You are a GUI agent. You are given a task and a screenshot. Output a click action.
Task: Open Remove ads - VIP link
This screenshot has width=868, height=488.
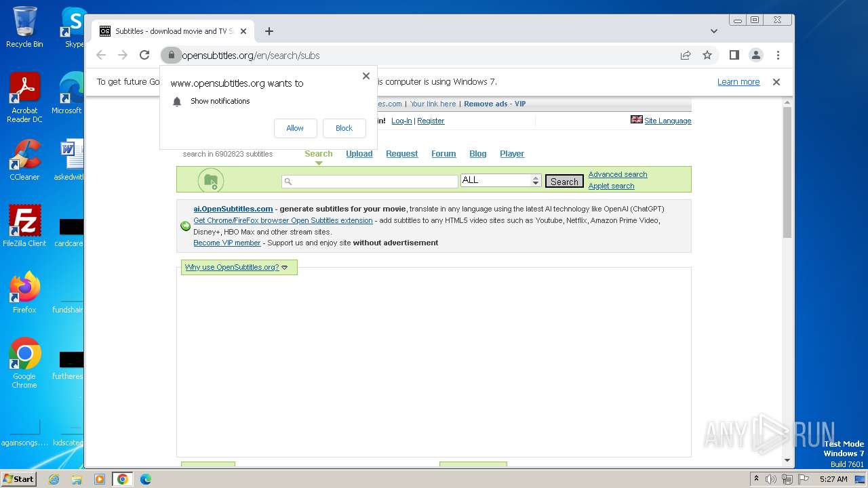(x=495, y=104)
